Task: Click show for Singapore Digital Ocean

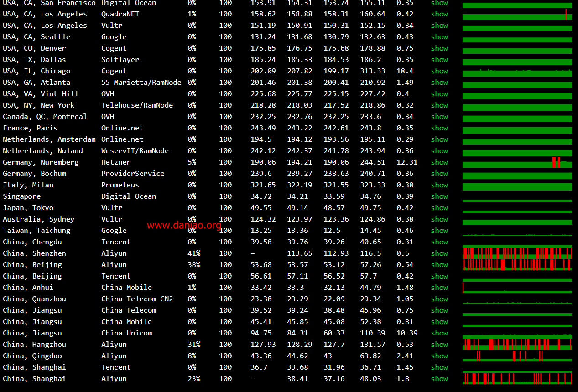Action: coord(439,196)
